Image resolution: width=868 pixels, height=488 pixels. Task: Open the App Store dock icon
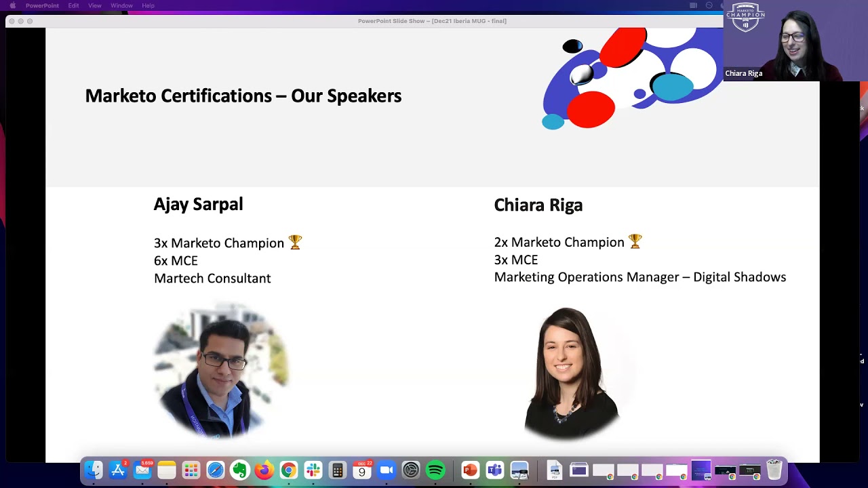(118, 470)
